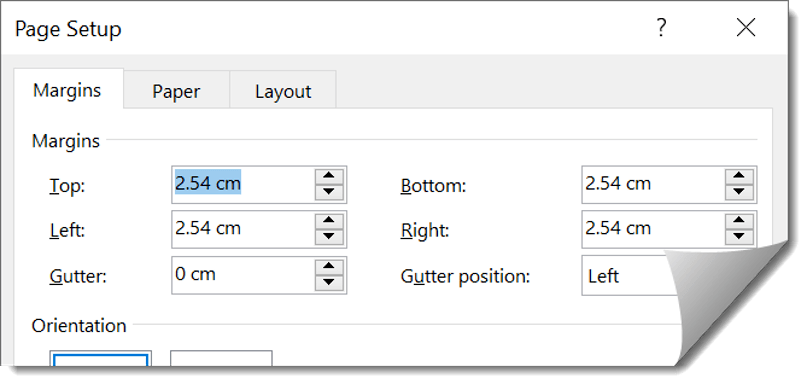Viewport: 807px width, 384px height.
Task: Increase the Gutter value with up arrow
Action: (329, 267)
